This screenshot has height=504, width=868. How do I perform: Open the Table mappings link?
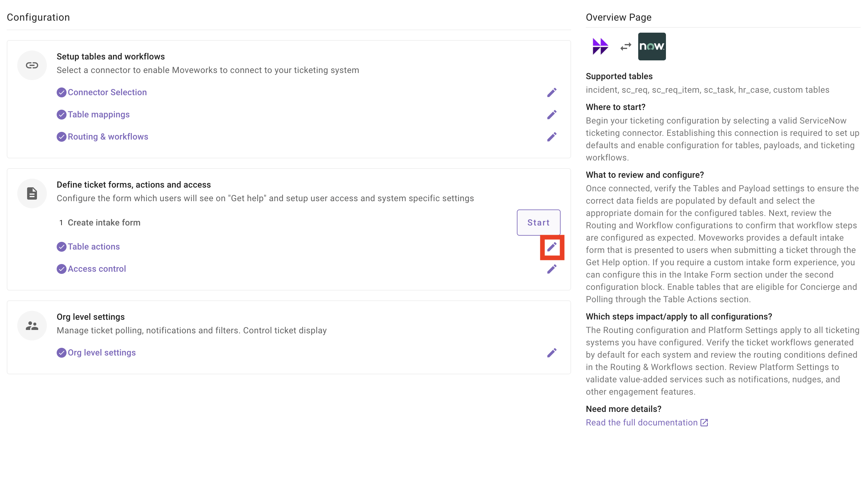point(99,114)
